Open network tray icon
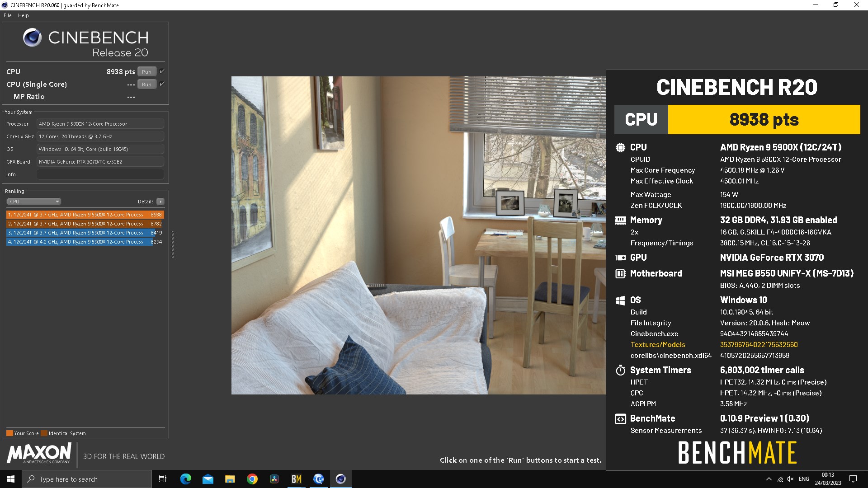 click(780, 479)
